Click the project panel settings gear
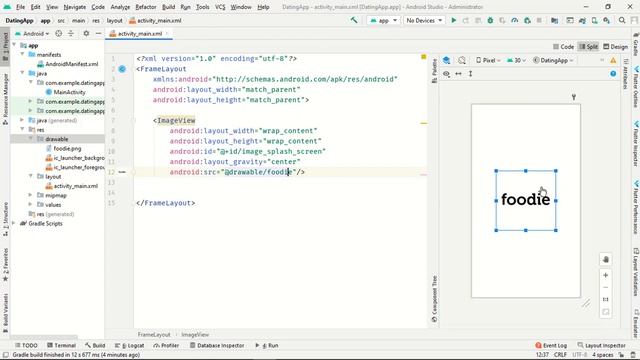This screenshot has height=360, width=640. coord(86,33)
